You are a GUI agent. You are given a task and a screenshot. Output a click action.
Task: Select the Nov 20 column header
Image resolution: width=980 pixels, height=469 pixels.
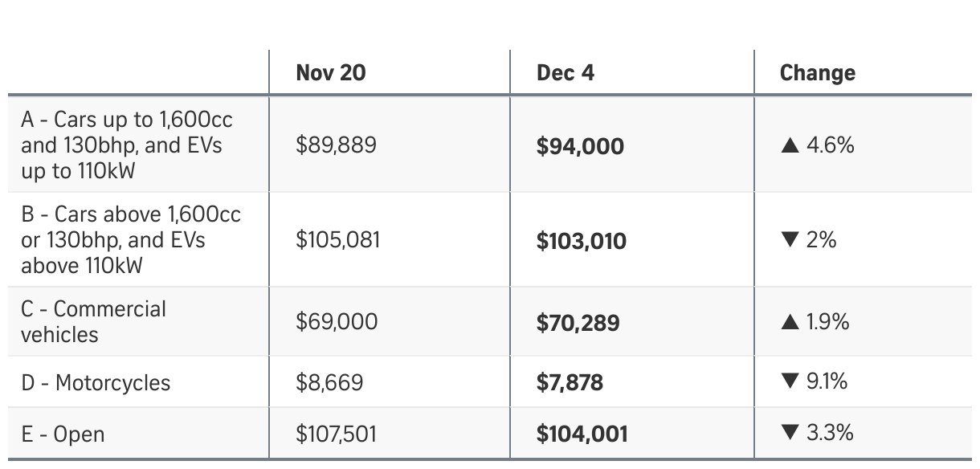331,73
